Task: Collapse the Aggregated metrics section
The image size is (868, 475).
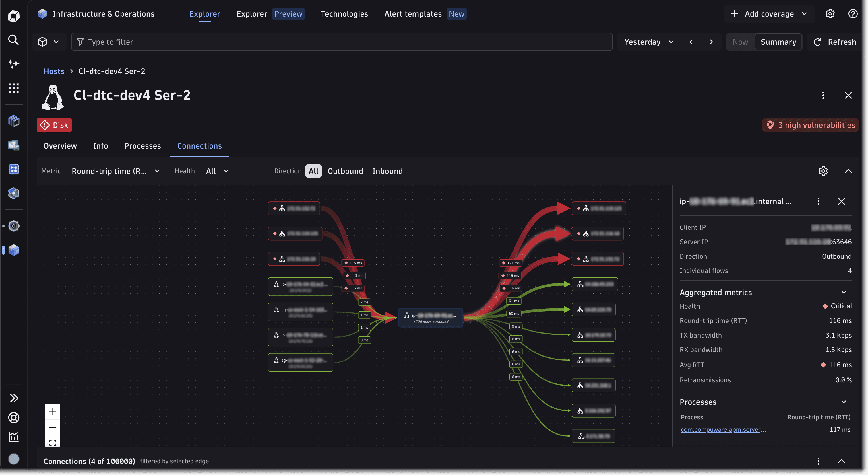Action: (x=844, y=292)
